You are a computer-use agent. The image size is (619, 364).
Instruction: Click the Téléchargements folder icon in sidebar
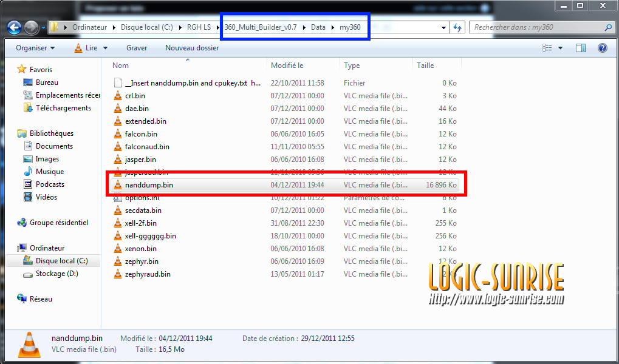point(27,108)
